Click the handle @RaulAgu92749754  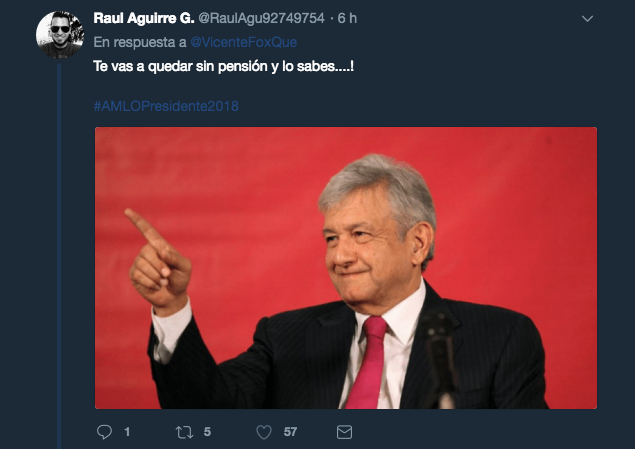click(x=262, y=18)
